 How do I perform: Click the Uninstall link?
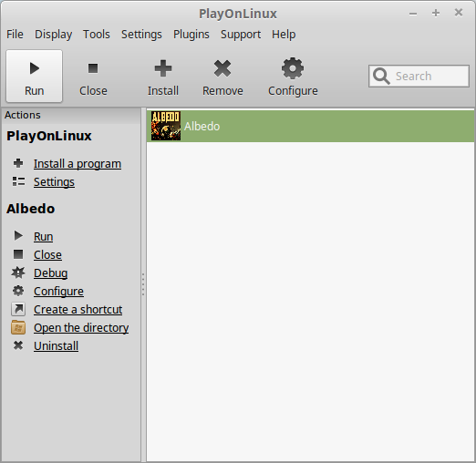click(57, 346)
